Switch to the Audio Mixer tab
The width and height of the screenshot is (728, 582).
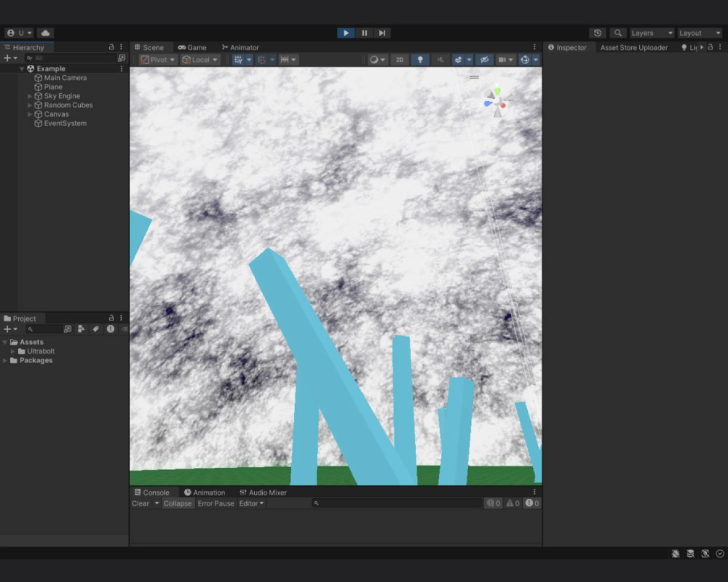pyautogui.click(x=263, y=493)
